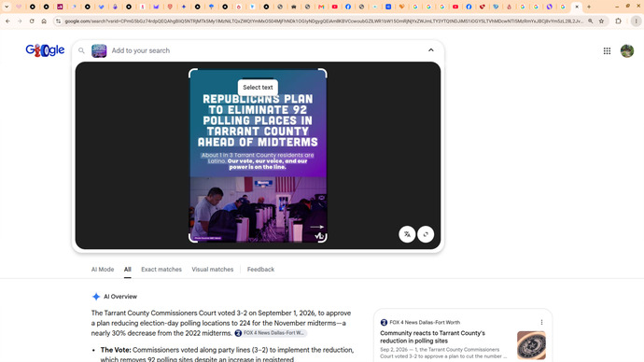Viewport: 644px width, 362px height.
Task: Go back to the previous page
Action: (x=7, y=21)
